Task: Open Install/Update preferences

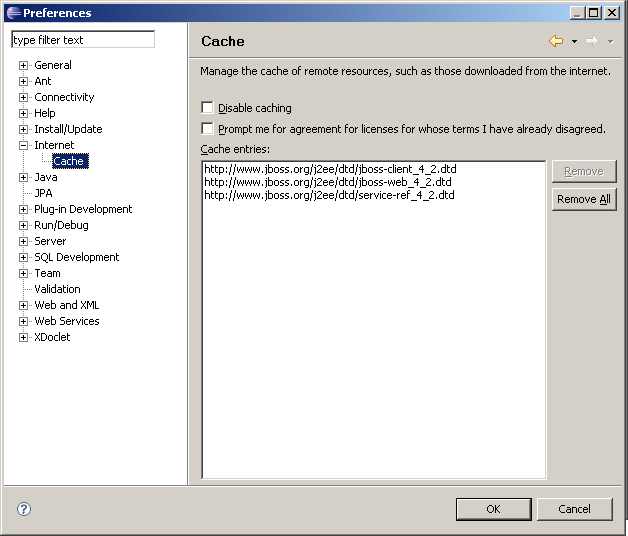Action: (68, 129)
